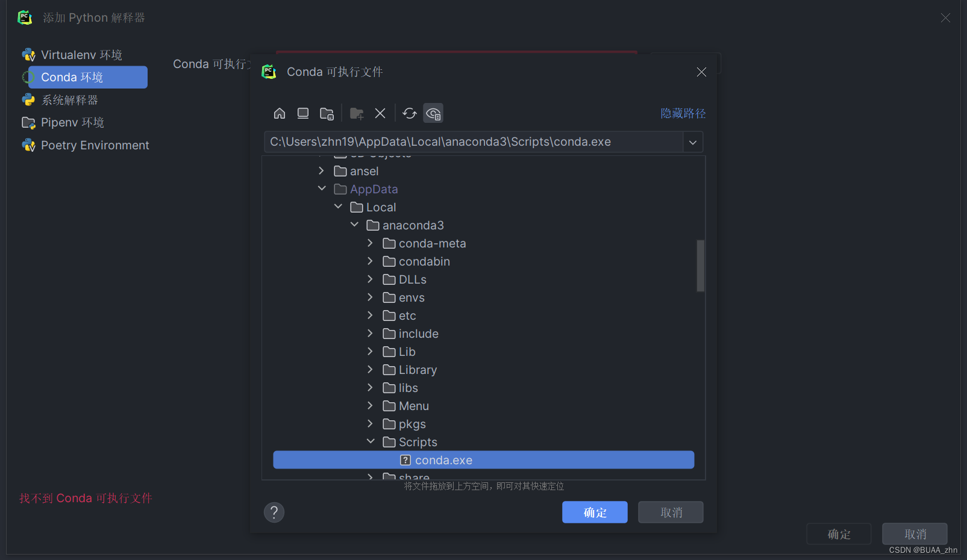Expand the ansel folder

click(321, 171)
